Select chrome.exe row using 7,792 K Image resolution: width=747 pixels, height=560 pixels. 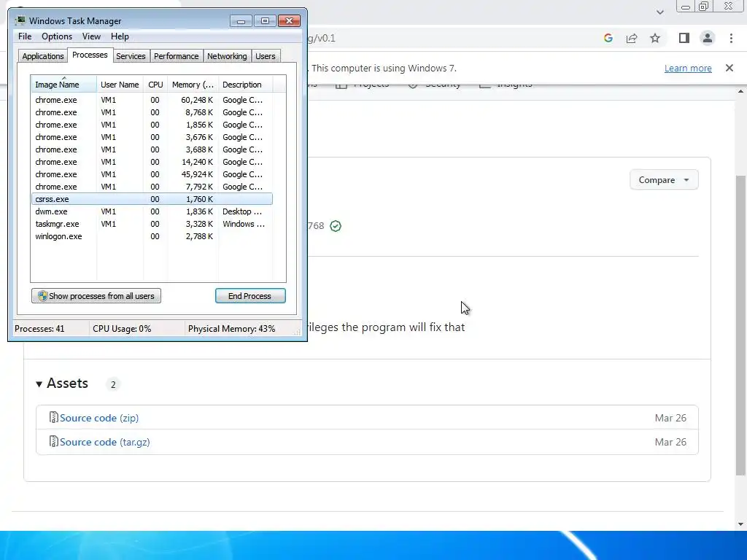[152, 187]
